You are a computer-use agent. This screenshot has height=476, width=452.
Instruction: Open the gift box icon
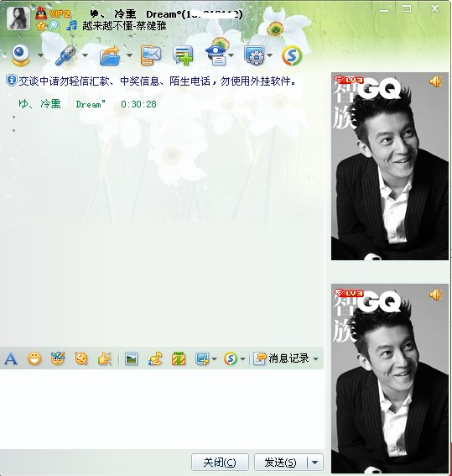click(179, 358)
